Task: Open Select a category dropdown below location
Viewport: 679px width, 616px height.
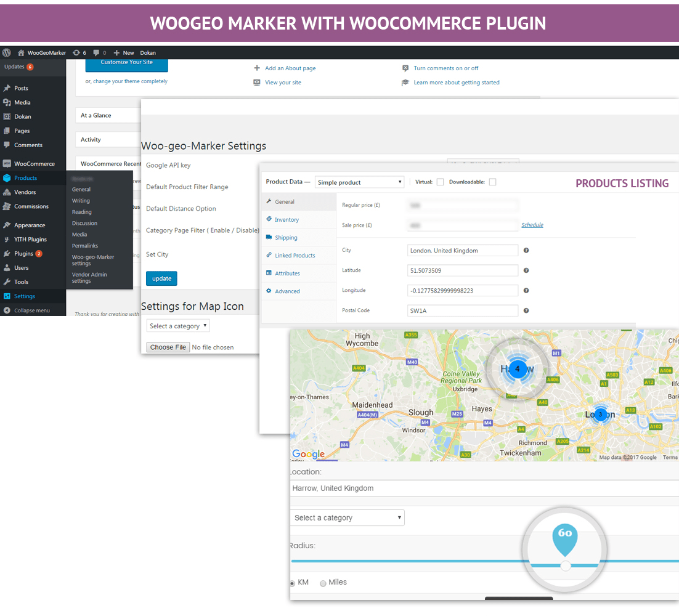Action: point(348,517)
